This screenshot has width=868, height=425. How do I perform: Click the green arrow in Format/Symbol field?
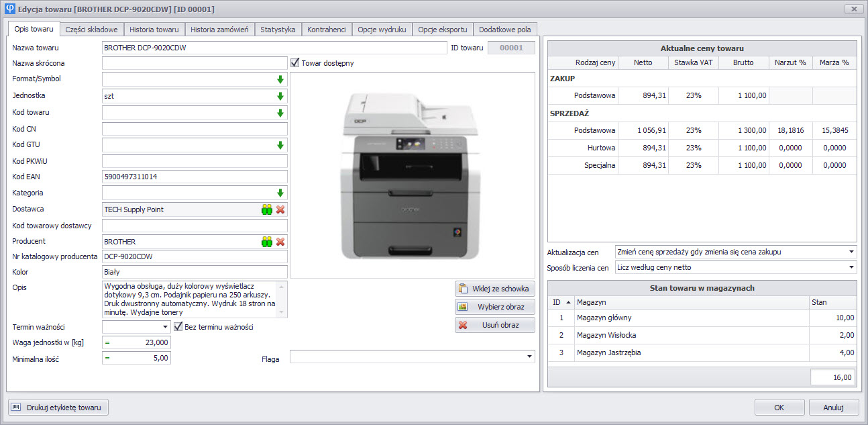tap(280, 79)
